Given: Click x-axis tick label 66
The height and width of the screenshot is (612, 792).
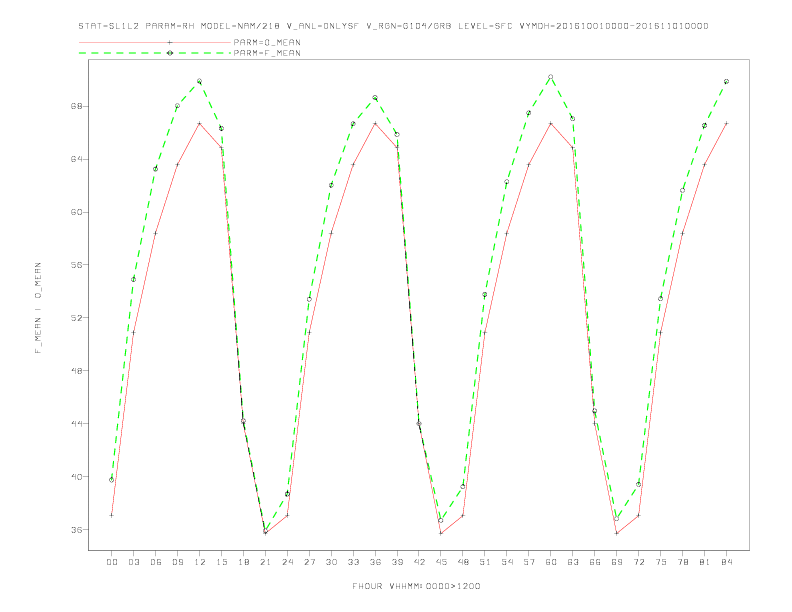Looking at the screenshot, I should click(595, 562).
